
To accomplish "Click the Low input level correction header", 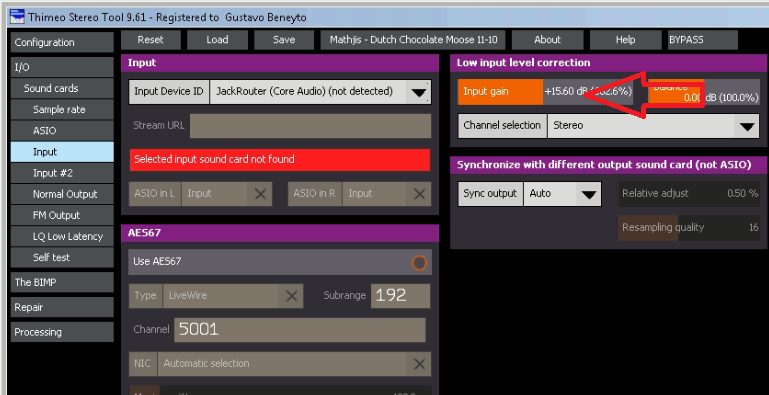I will coord(608,63).
